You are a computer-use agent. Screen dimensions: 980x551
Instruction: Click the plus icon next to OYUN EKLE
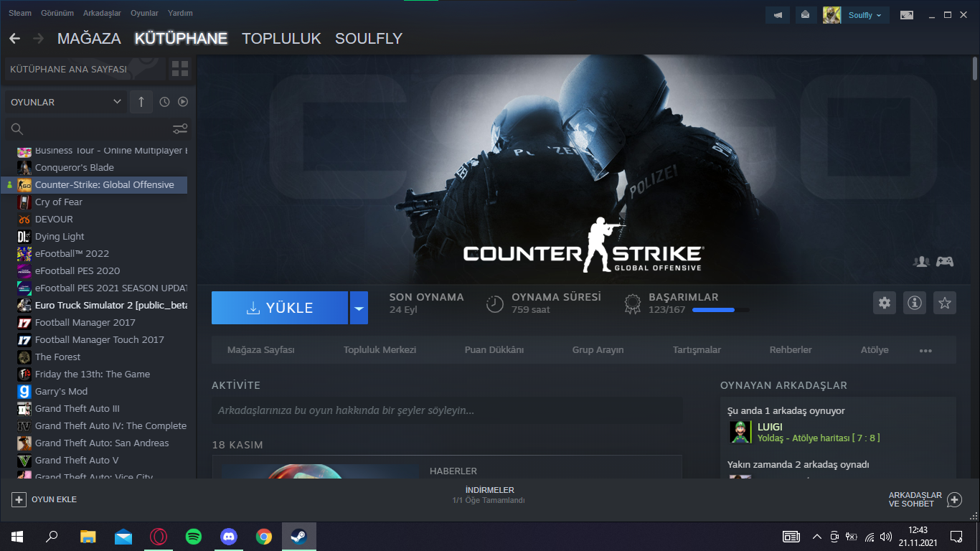[19, 499]
